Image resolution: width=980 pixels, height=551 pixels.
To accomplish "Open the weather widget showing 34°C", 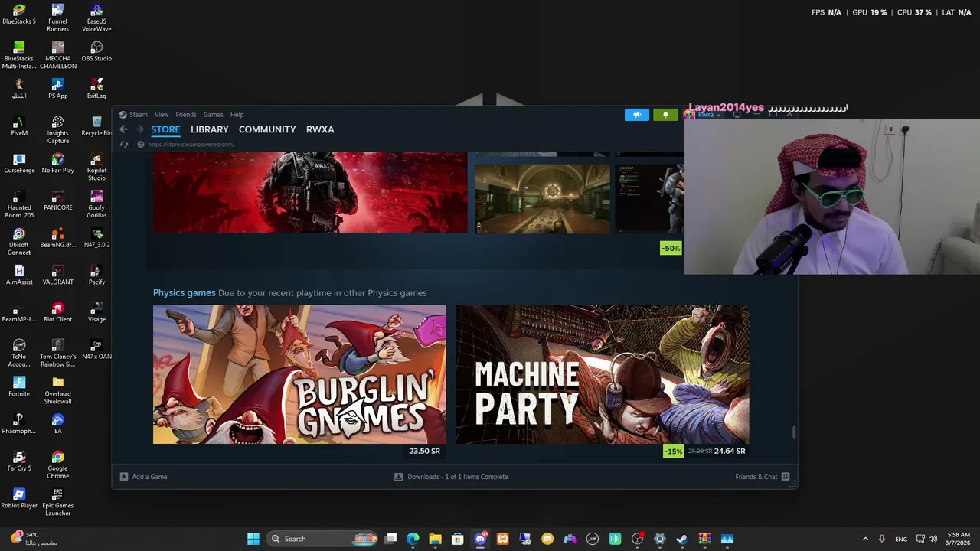I will pos(34,539).
